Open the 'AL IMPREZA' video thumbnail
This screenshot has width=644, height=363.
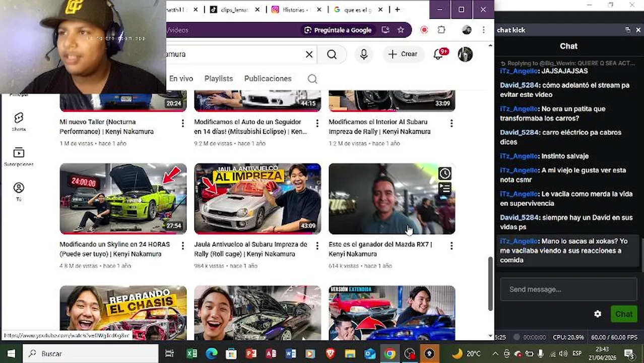click(x=257, y=199)
